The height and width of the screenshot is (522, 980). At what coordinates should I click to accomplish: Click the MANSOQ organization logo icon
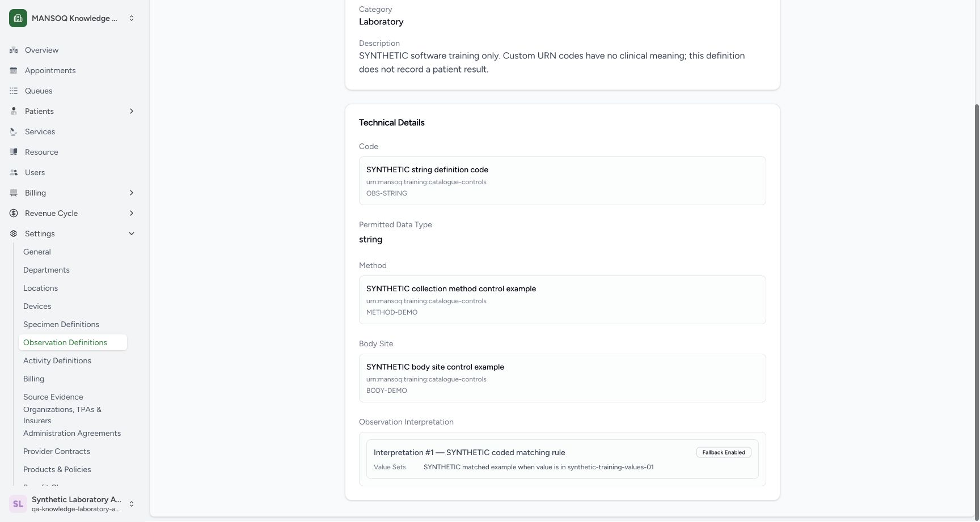[18, 18]
